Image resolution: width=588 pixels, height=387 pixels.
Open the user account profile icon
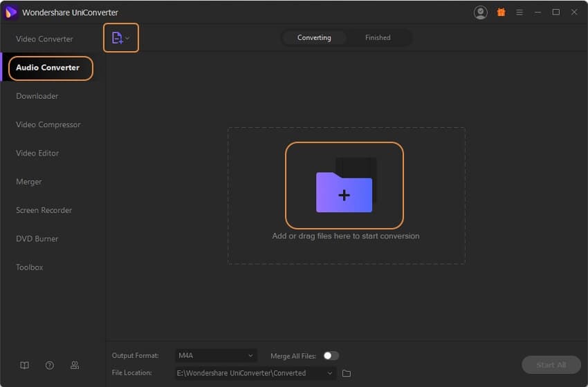click(x=480, y=12)
